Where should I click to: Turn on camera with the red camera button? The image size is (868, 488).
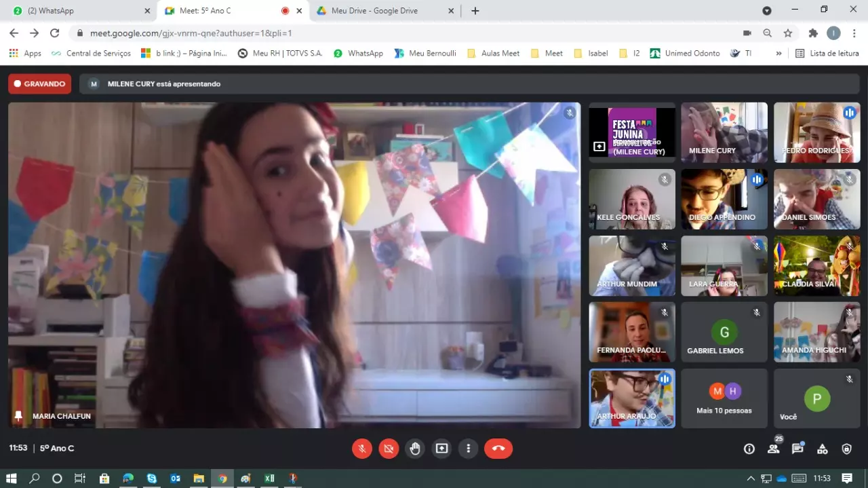click(389, 449)
